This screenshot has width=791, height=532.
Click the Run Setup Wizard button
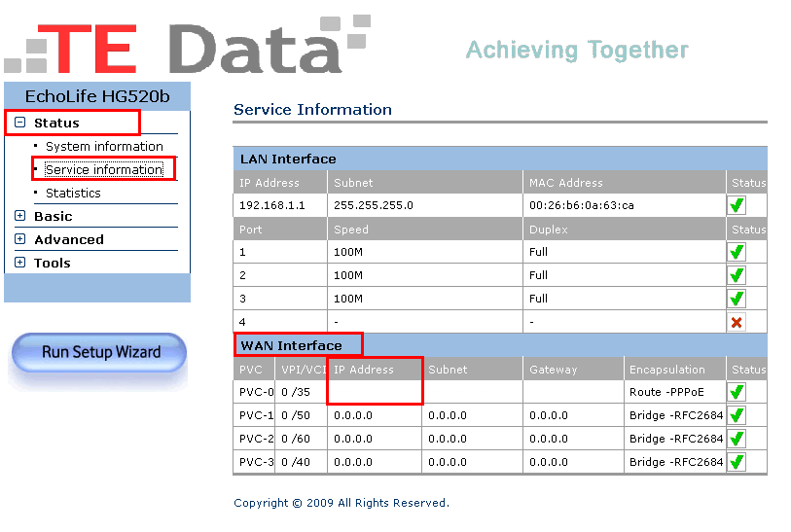coord(99,352)
